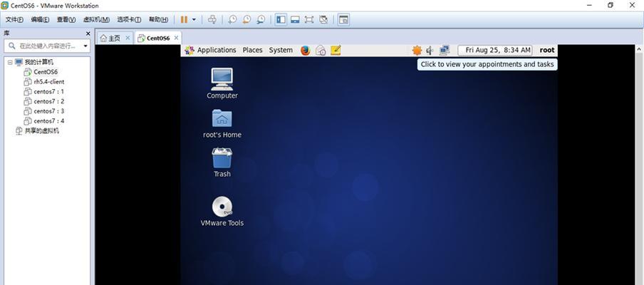Open the 虚拟机(M) menu
The height and width of the screenshot is (285, 644).
coord(96,19)
